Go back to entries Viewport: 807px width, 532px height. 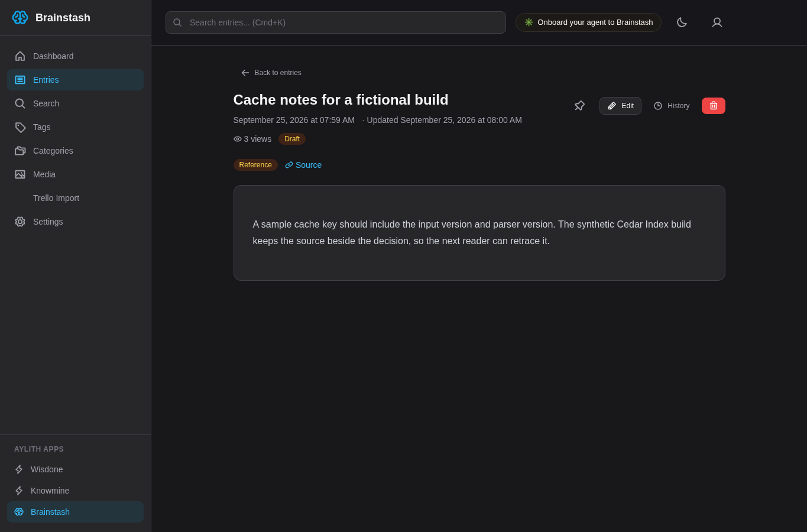point(271,73)
